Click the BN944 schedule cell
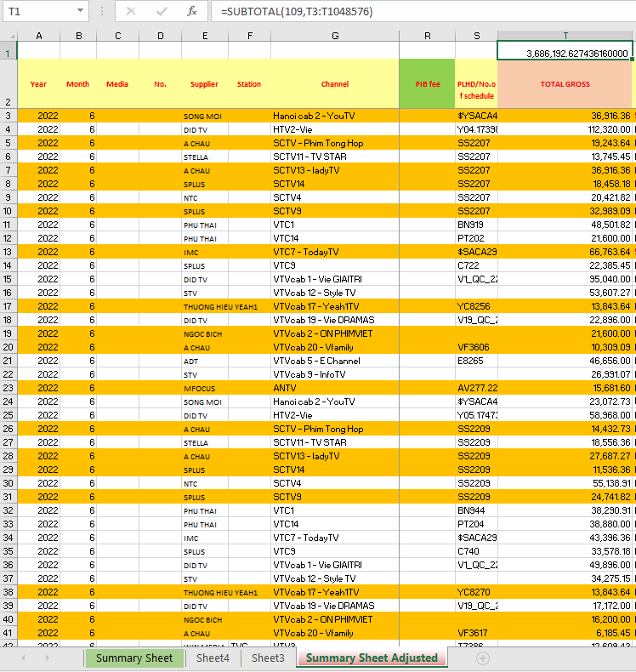 tap(476, 510)
